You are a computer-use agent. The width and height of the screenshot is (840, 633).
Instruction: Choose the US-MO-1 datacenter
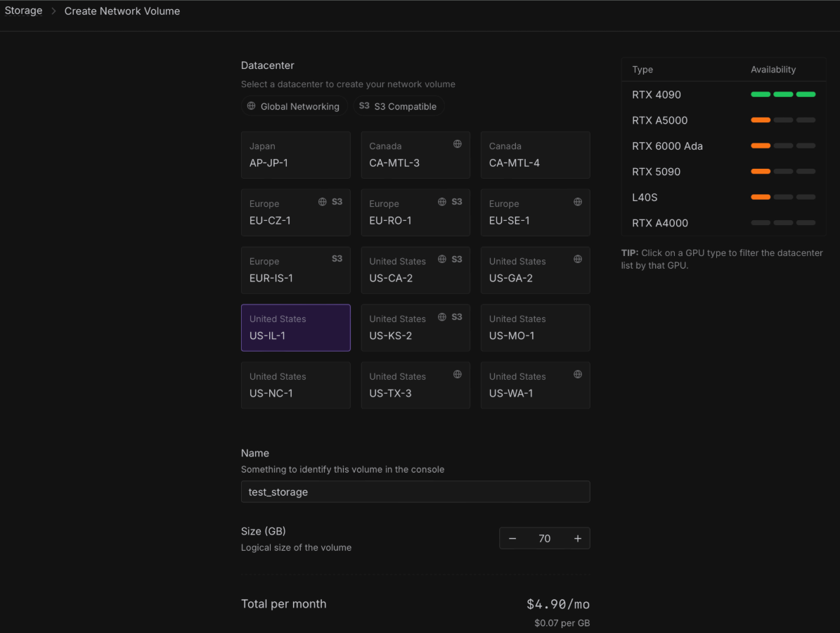click(535, 328)
